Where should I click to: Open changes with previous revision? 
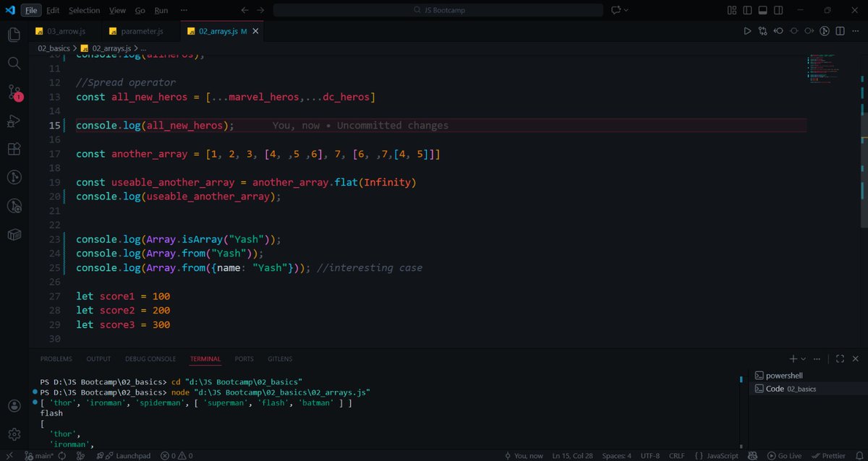pyautogui.click(x=778, y=31)
